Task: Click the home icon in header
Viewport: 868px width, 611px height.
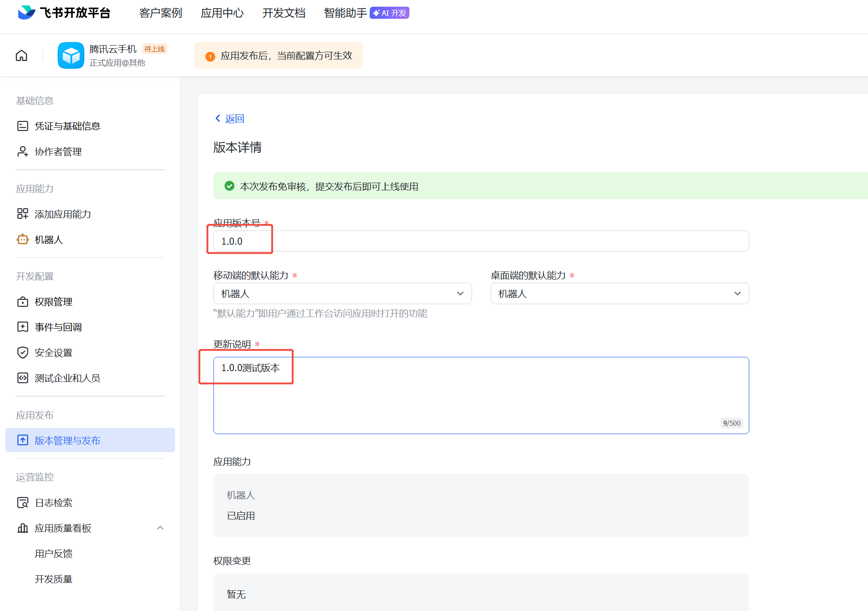Action: click(x=21, y=55)
